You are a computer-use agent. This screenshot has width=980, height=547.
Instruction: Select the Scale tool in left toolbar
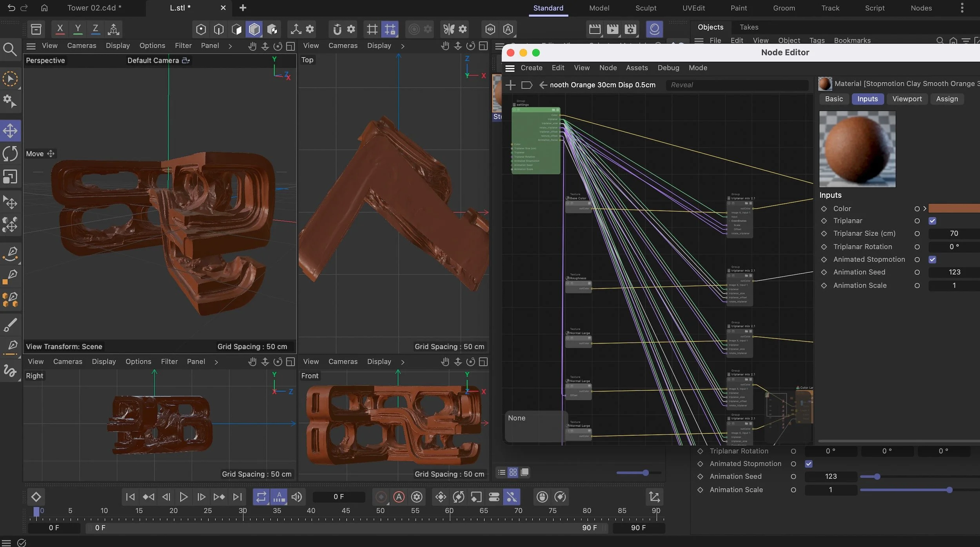[10, 177]
